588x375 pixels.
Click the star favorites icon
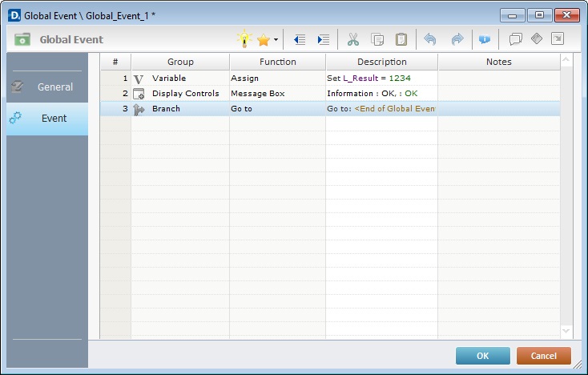point(263,39)
